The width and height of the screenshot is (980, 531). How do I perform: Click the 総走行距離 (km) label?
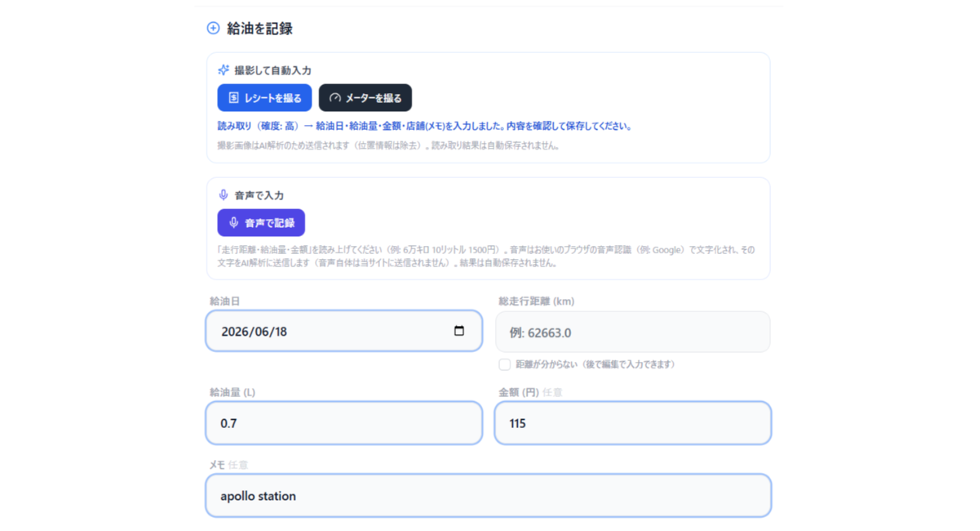pos(537,301)
